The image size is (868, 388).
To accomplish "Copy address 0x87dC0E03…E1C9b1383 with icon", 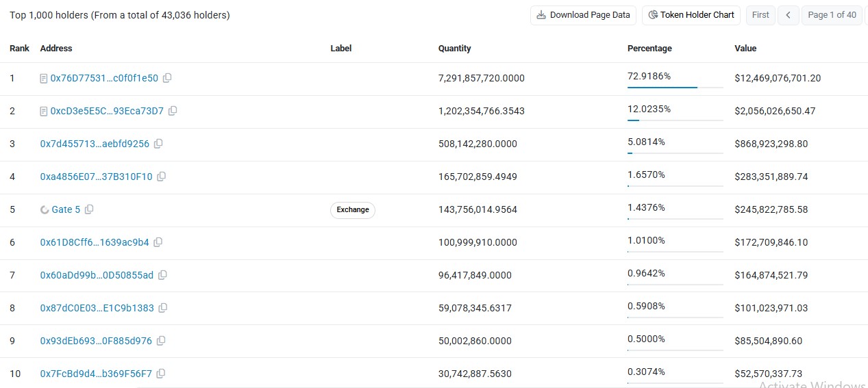I will click(x=163, y=308).
